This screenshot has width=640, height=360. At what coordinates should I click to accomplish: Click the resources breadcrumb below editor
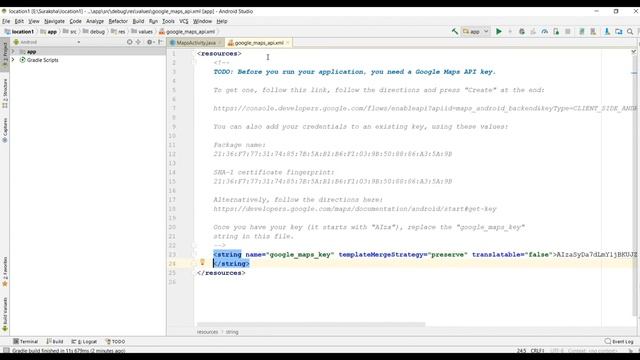pyautogui.click(x=207, y=332)
